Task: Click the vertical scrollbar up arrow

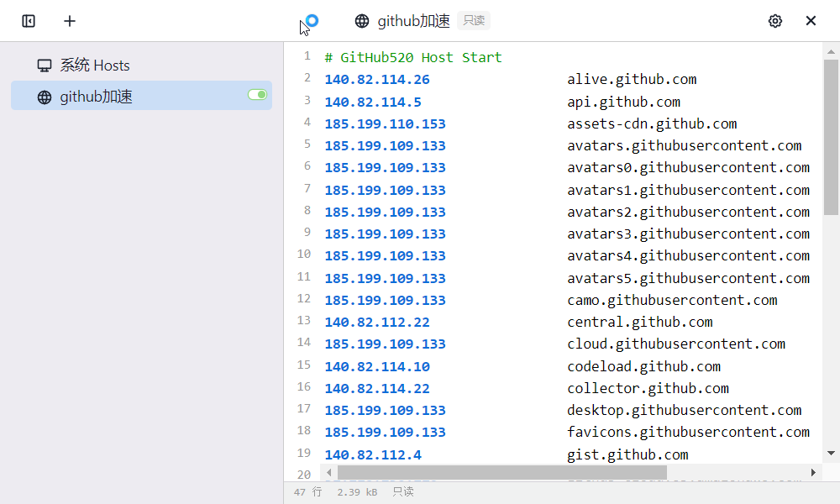Action: tap(831, 52)
